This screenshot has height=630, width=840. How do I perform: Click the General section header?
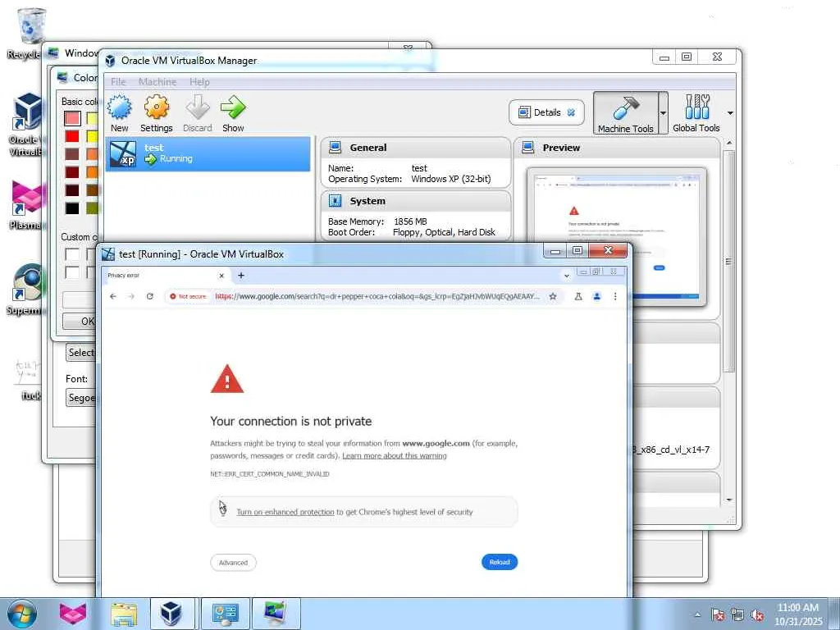click(416, 148)
